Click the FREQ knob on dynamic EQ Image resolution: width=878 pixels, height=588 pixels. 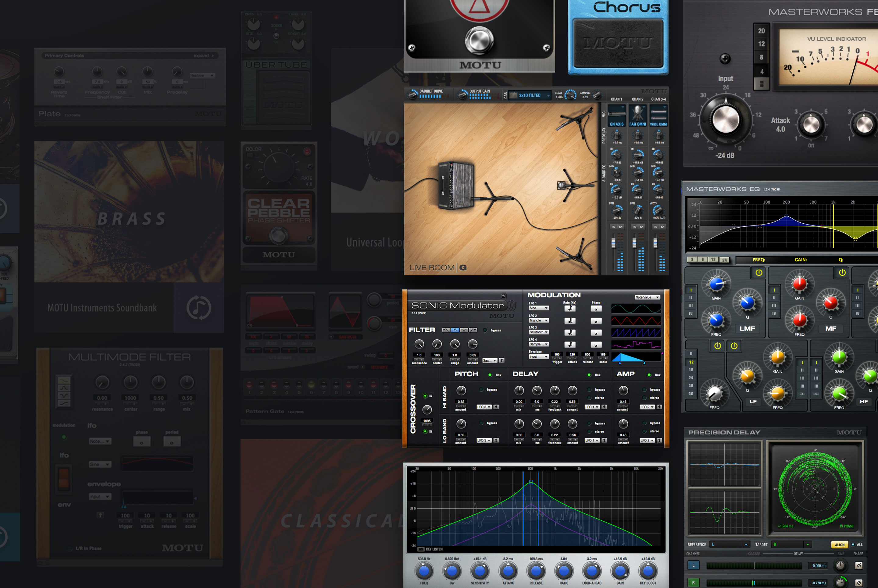(x=424, y=571)
